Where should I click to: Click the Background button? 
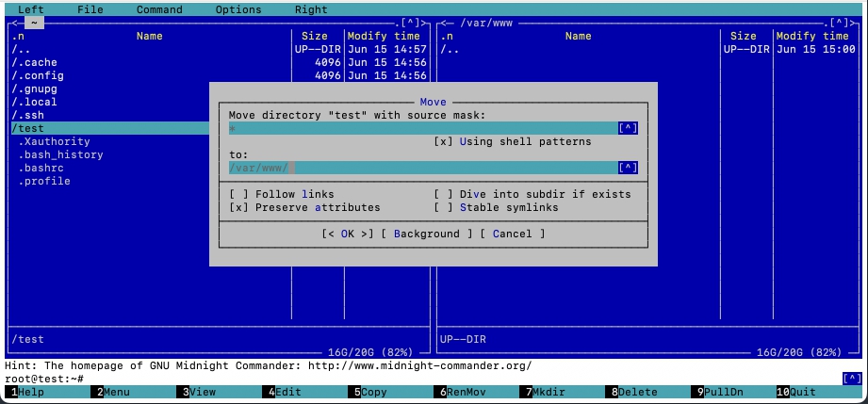[x=427, y=234]
